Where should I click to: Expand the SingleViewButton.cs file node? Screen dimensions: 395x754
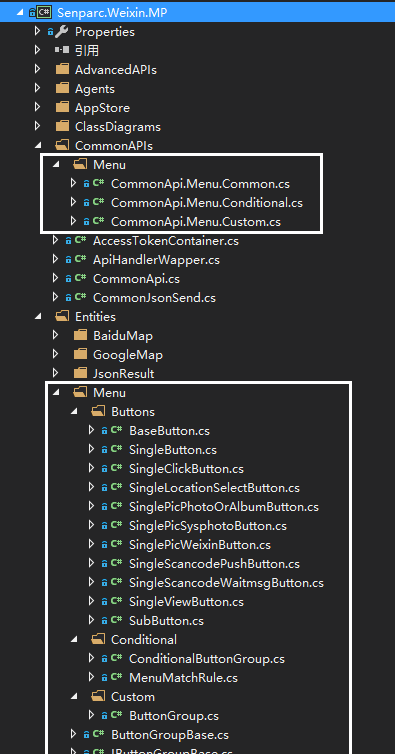point(91,601)
